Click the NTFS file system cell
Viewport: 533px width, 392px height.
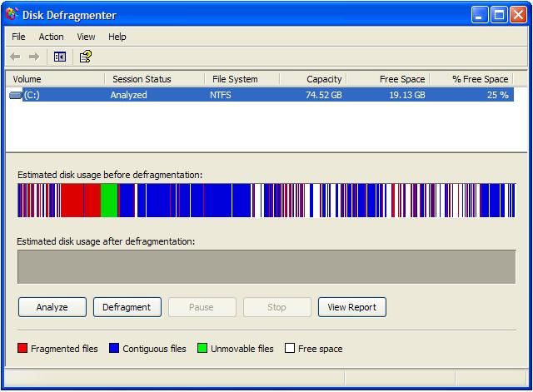[x=221, y=95]
